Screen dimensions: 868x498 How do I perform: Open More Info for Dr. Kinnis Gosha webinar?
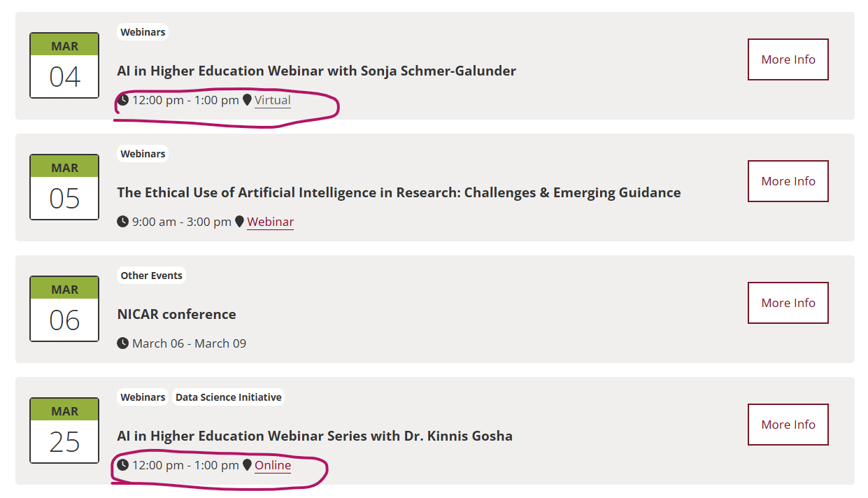click(x=788, y=425)
